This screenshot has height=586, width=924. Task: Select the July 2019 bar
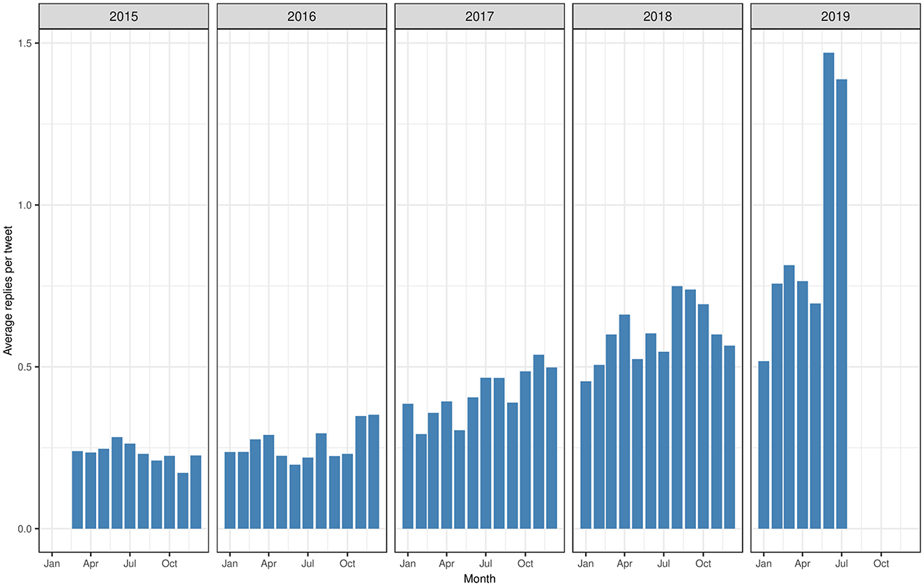click(842, 304)
